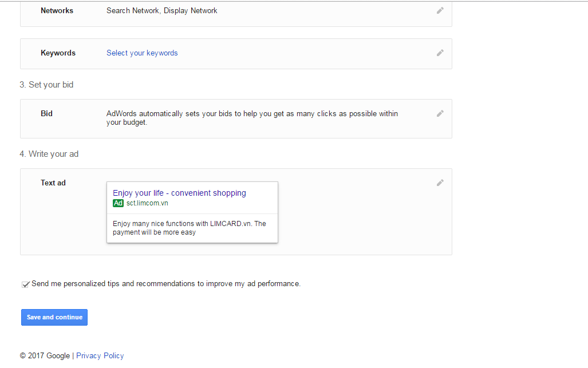This screenshot has width=588, height=368.
Task: Click the sct.limcom.vn display URL
Action: (x=147, y=203)
